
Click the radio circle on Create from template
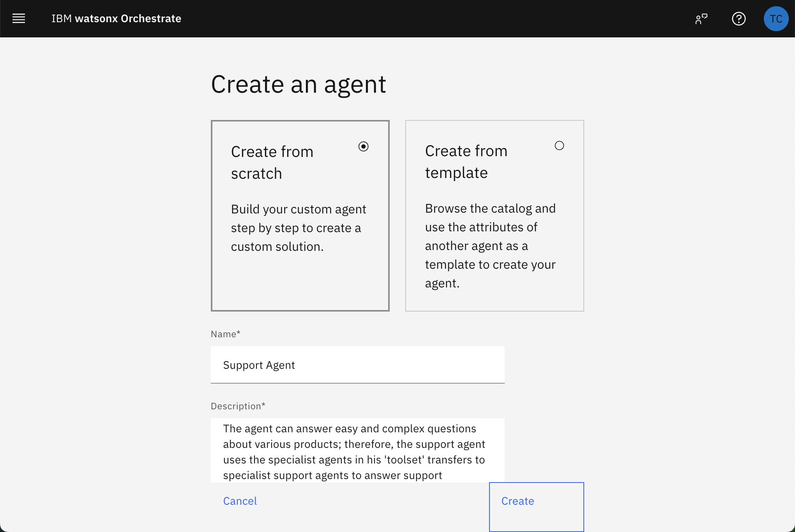click(559, 146)
